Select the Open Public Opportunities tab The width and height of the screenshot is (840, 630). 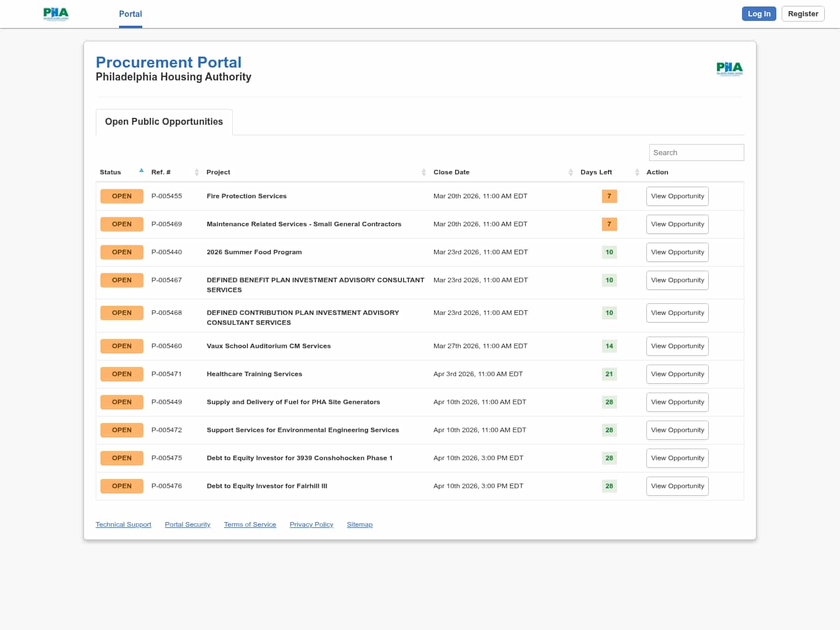[x=164, y=122]
